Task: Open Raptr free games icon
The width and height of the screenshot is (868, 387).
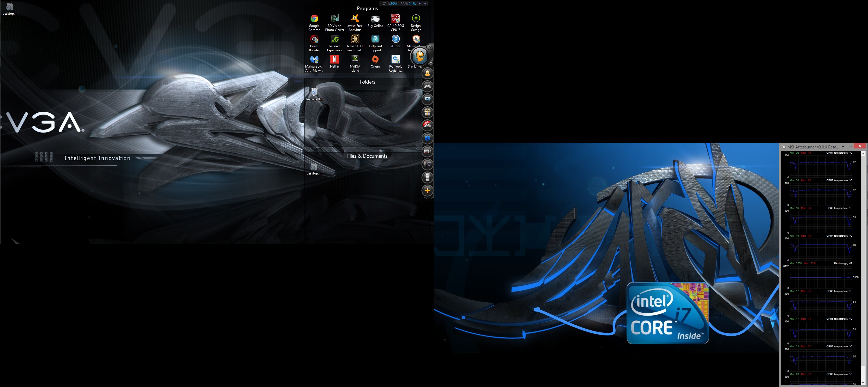Action: 427,125
